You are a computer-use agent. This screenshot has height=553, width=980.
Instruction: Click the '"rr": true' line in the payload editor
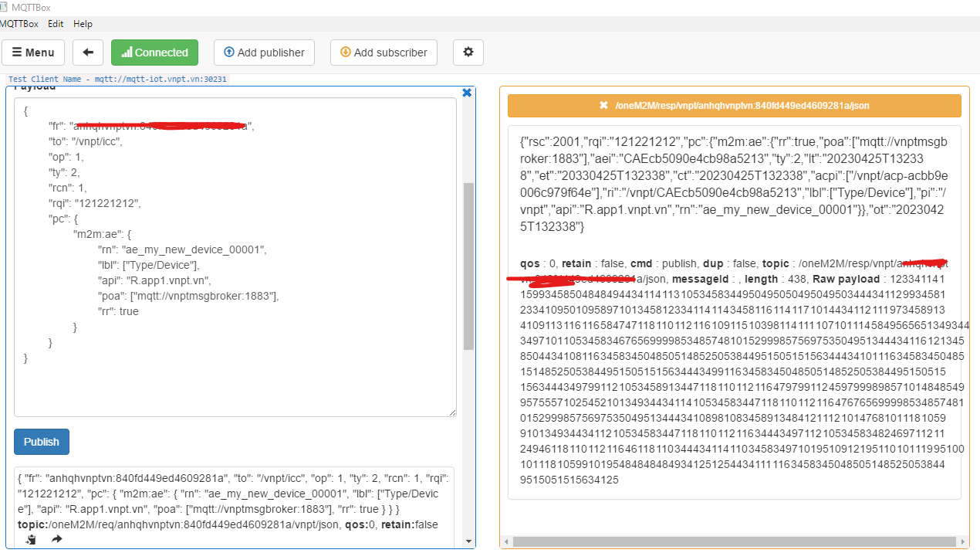coord(118,311)
